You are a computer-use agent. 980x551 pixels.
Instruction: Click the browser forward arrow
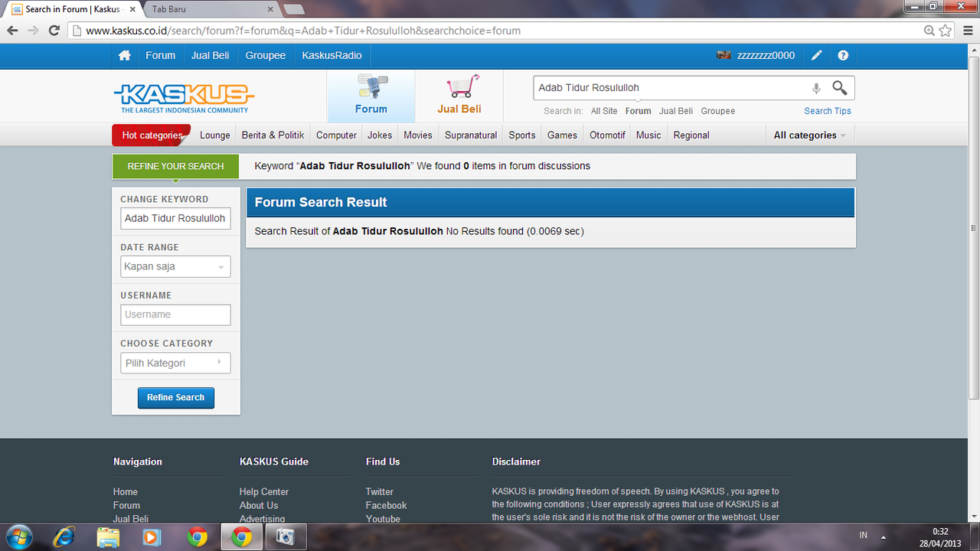tap(33, 31)
